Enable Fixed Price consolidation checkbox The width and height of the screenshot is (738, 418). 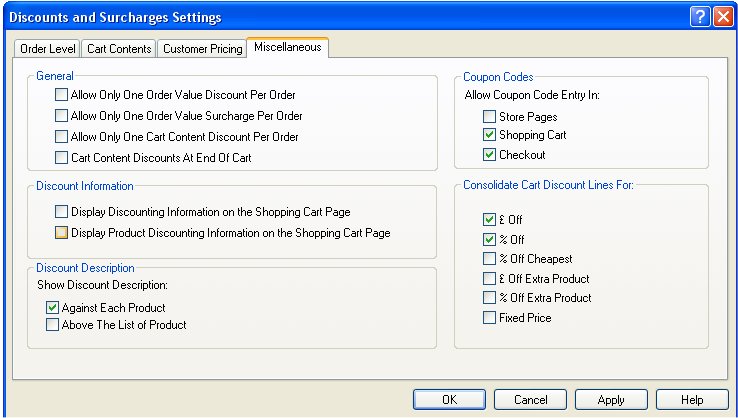[489, 318]
